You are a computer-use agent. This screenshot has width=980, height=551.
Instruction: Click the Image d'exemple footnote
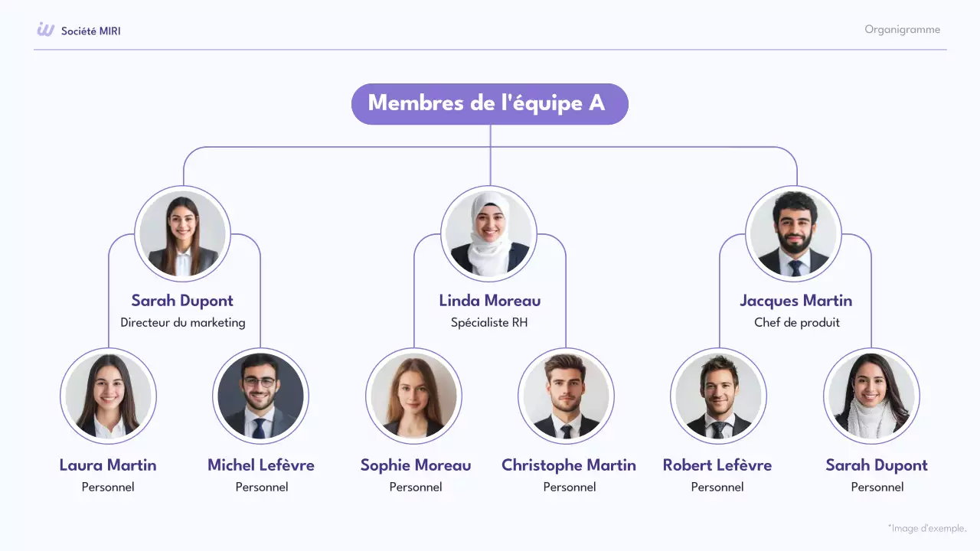[927, 528]
